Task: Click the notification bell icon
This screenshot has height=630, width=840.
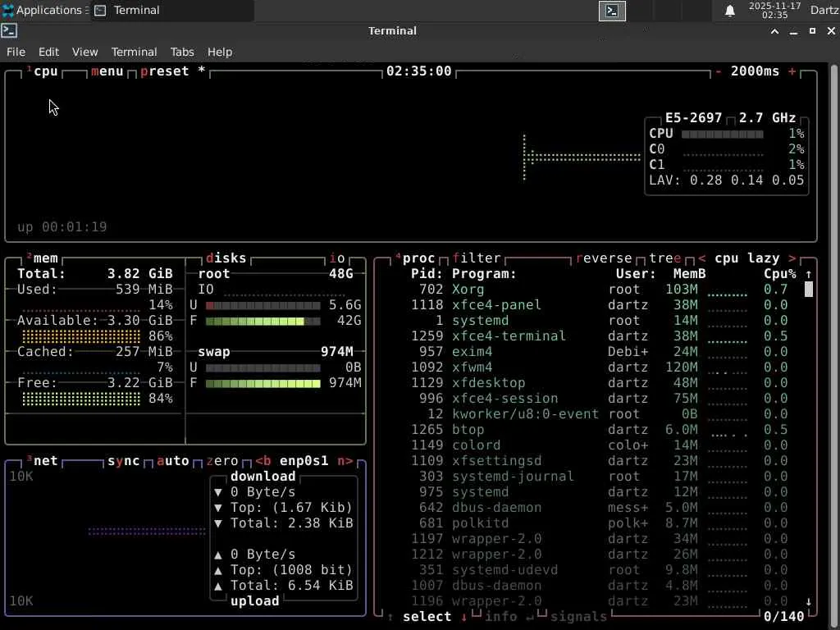Action: (x=729, y=11)
